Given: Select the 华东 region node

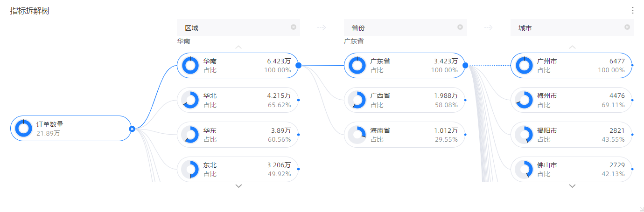Looking at the screenshot, I should tap(238, 135).
